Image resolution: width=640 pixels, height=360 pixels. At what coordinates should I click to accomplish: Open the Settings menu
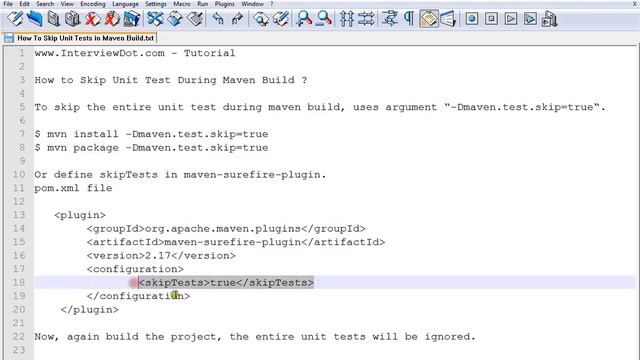click(x=156, y=4)
